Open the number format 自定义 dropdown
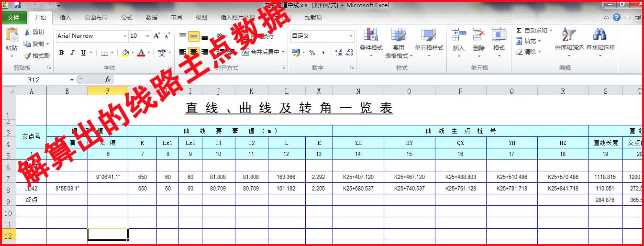Viewport: 644px width, 246px height. point(351,36)
